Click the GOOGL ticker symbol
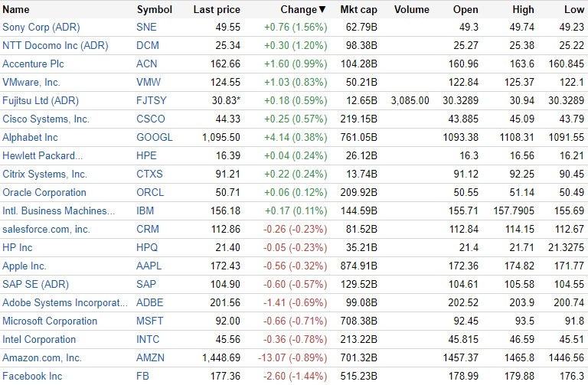 pyautogui.click(x=154, y=137)
